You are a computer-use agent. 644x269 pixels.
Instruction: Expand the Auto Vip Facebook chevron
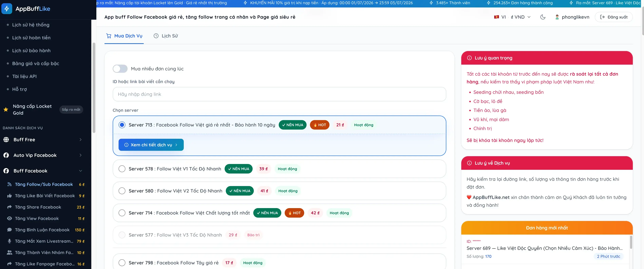click(x=80, y=155)
